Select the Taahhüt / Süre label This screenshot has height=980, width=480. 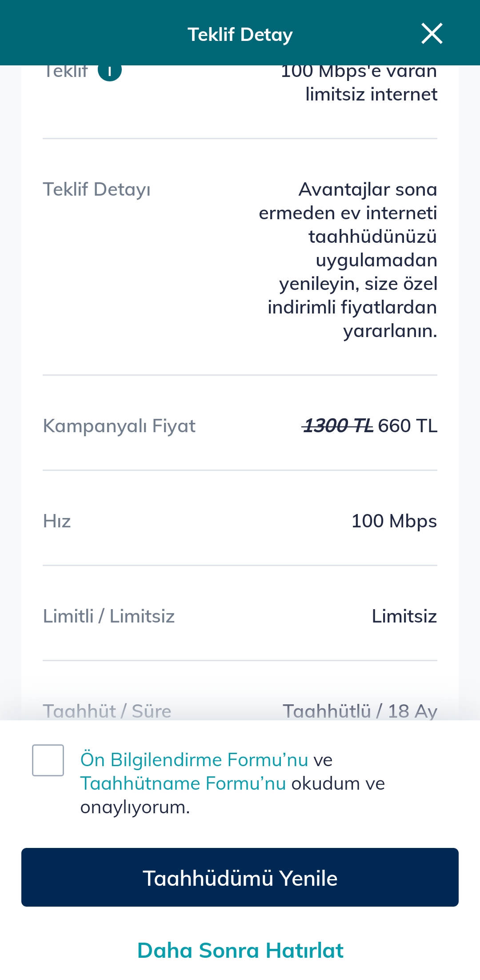[x=107, y=711]
